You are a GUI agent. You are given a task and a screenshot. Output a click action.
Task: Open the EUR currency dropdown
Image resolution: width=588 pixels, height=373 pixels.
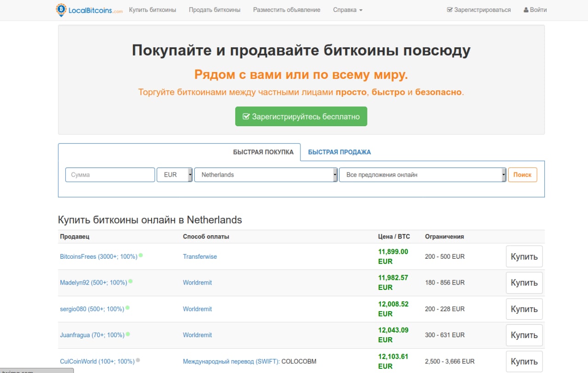coord(175,175)
